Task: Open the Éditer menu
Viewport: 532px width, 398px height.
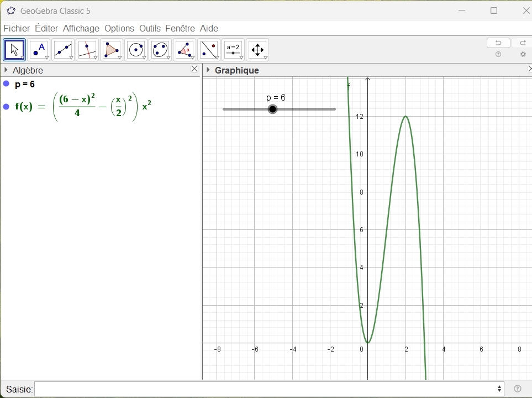Action: tap(46, 29)
